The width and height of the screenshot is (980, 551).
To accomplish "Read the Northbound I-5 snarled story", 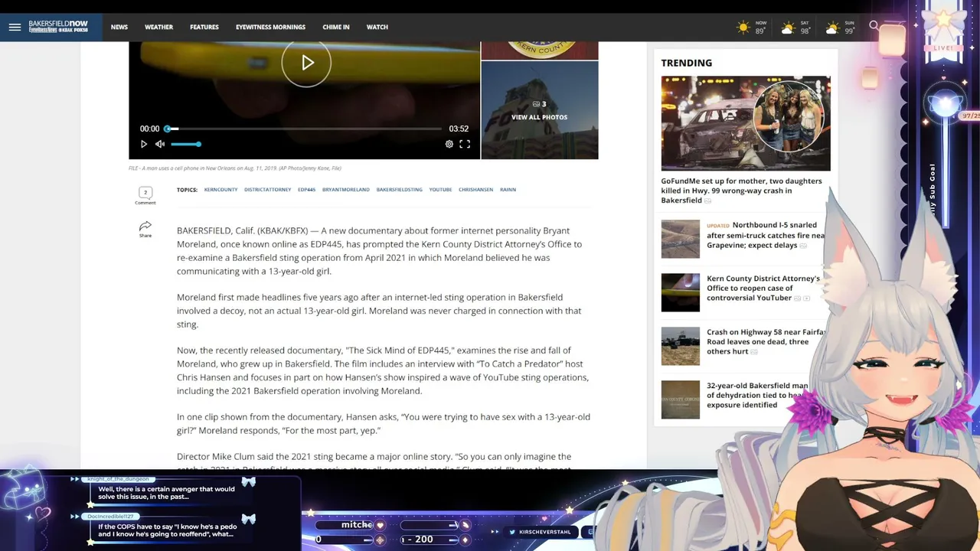I will click(766, 235).
